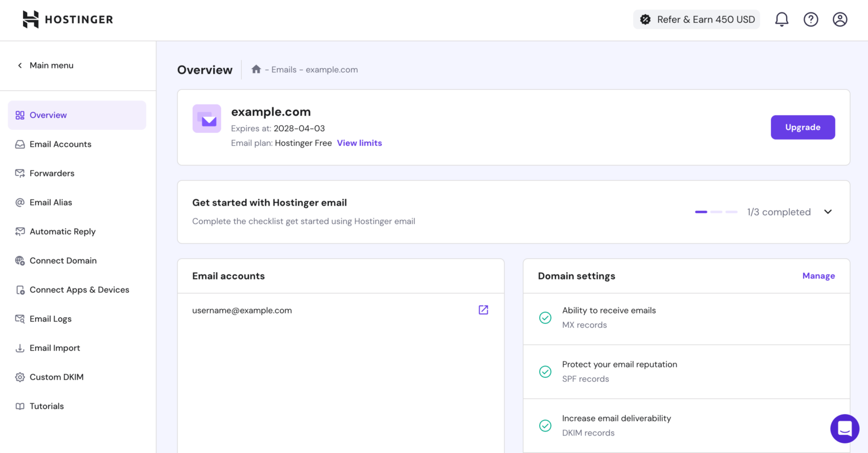Click the SPF records green check icon

545,372
